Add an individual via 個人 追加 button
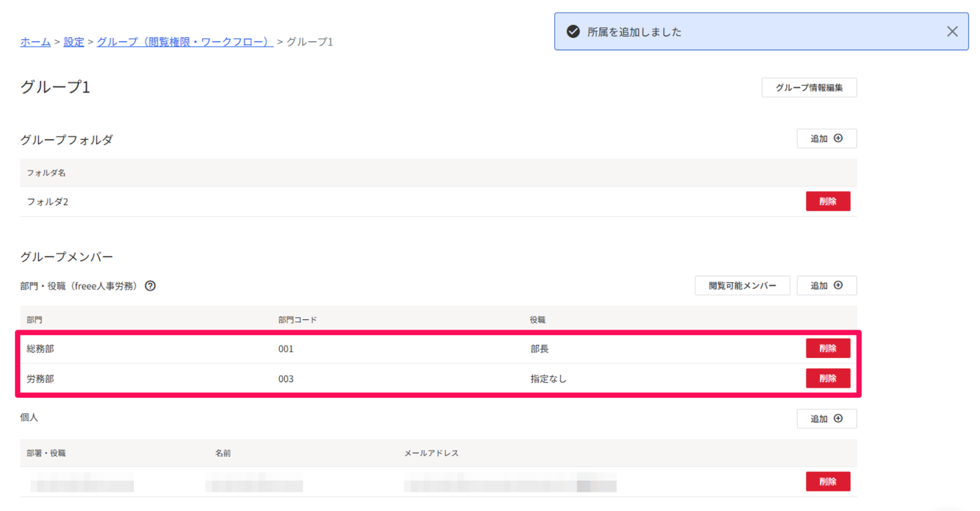The width and height of the screenshot is (980, 511). click(x=827, y=419)
